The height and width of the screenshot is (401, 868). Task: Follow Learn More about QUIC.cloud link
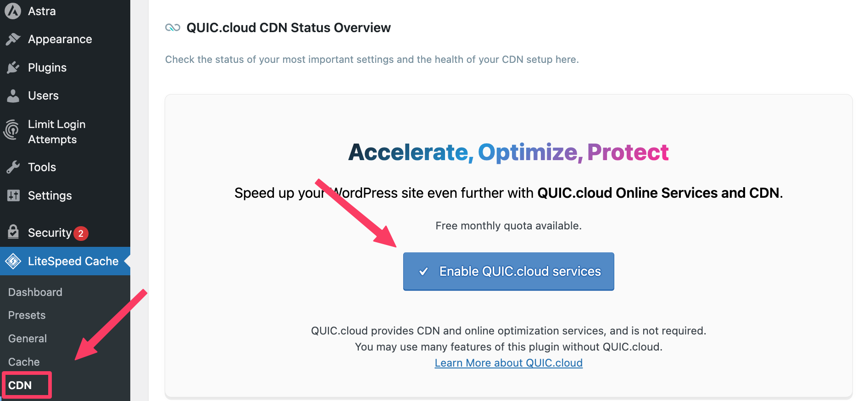coord(508,363)
